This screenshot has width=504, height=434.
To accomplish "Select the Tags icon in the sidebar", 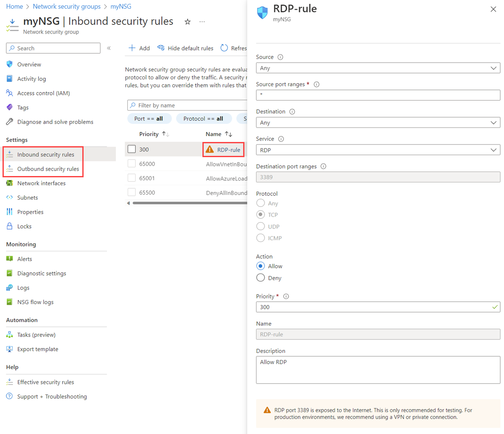I will pyautogui.click(x=9, y=107).
